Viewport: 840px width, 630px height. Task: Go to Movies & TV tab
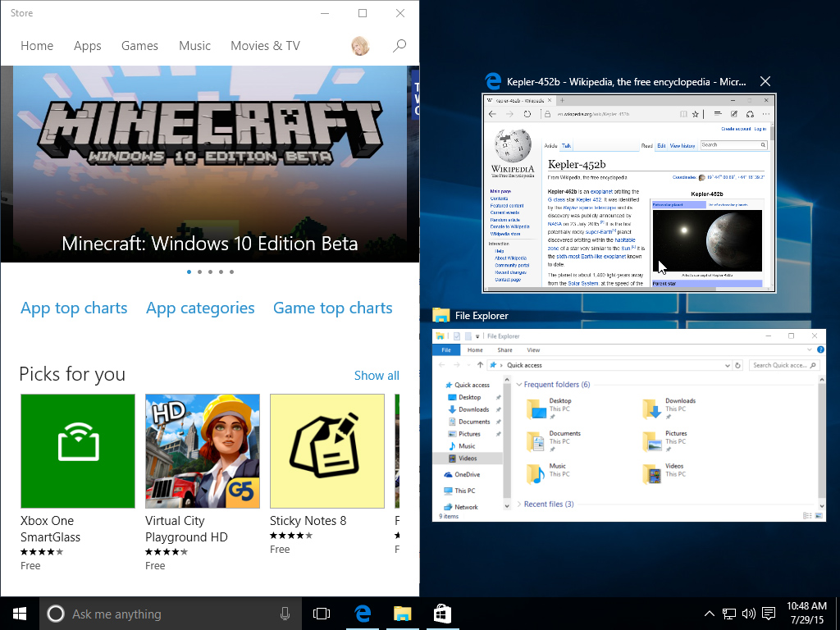click(265, 46)
